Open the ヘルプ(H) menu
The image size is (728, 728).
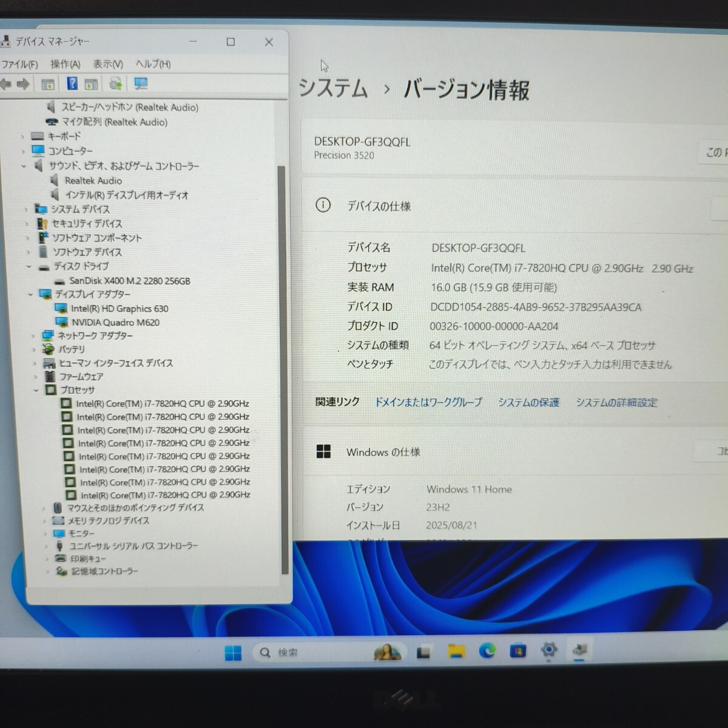[153, 64]
